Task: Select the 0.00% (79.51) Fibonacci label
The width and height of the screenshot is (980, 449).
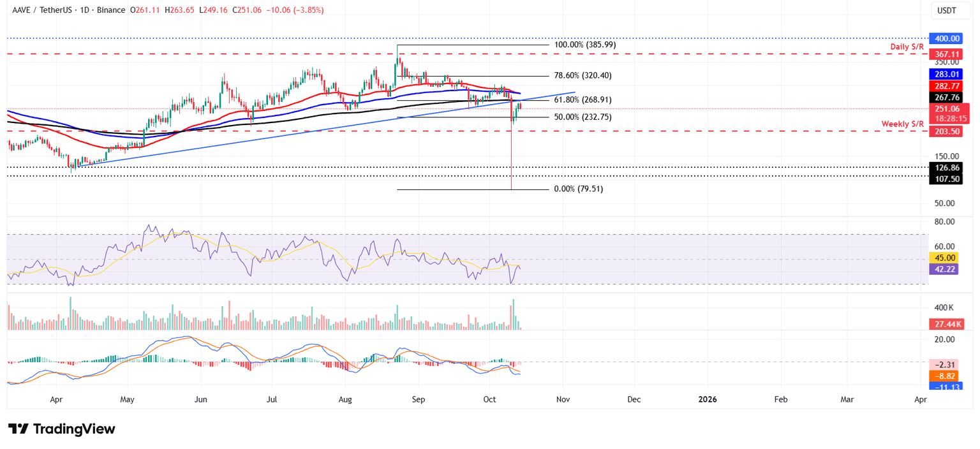Action: (x=579, y=189)
